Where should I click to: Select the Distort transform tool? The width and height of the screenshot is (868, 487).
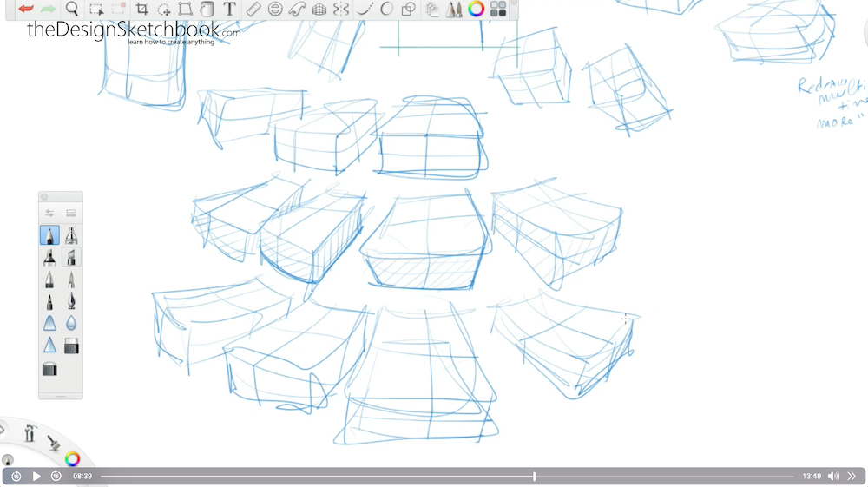pyautogui.click(x=186, y=9)
